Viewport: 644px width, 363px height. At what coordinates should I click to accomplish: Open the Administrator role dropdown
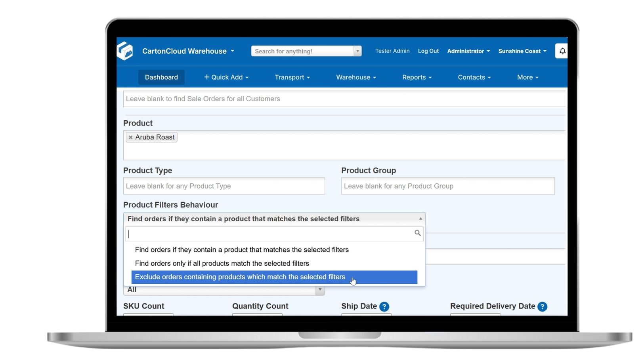(468, 51)
